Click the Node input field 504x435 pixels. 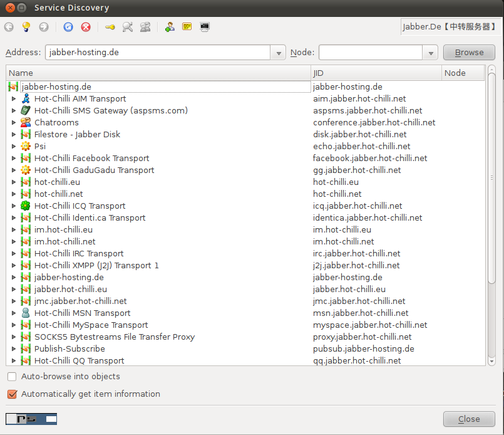click(x=371, y=53)
